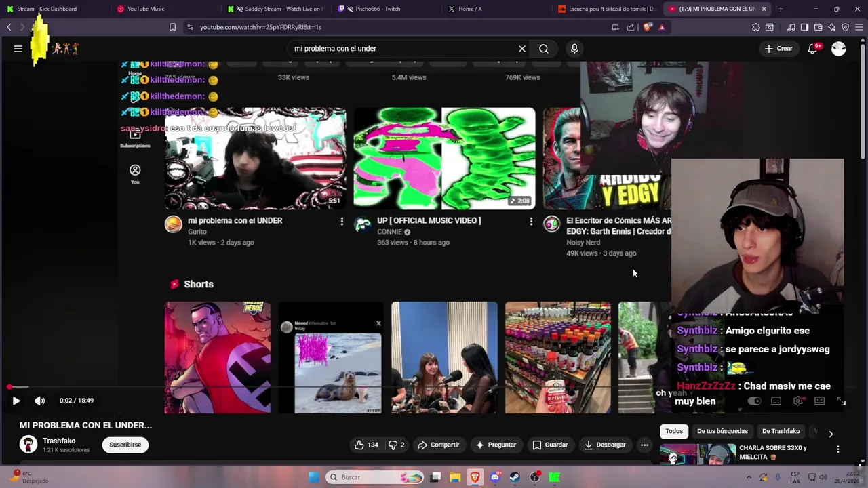The height and width of the screenshot is (488, 868).
Task: Open the YouTube hamburger guide menu
Action: click(x=18, y=49)
